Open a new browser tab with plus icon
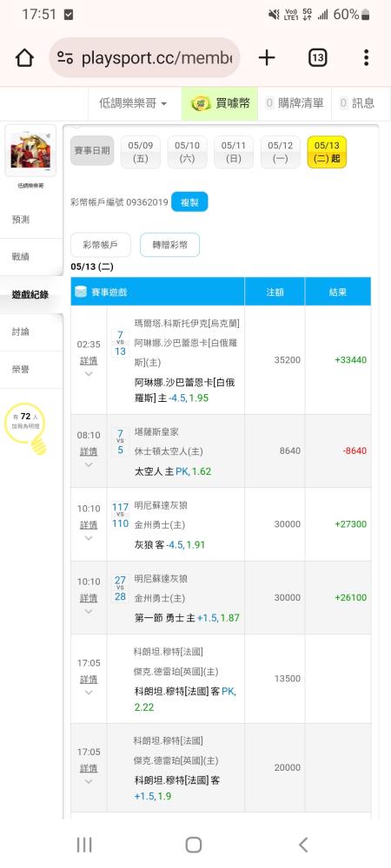The image size is (391, 868). pyautogui.click(x=267, y=57)
